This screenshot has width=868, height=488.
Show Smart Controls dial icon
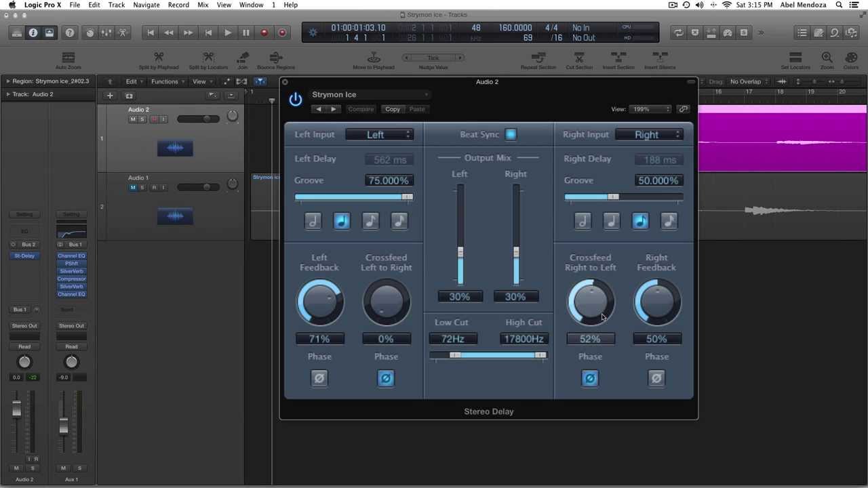(90, 33)
